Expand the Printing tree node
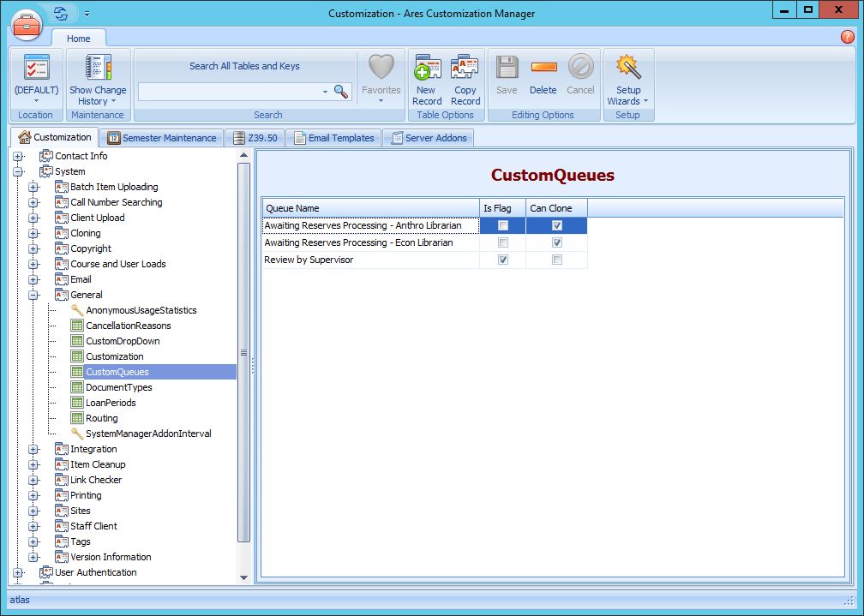This screenshot has height=616, width=864. pos(33,495)
